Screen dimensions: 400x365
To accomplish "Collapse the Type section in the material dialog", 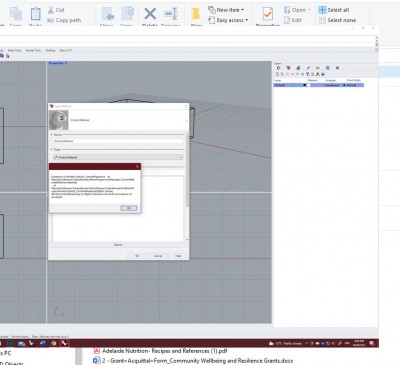I will pos(52,150).
